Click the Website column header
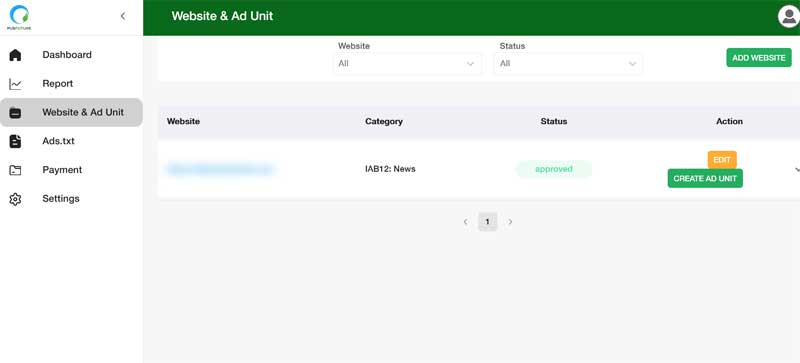 point(183,122)
